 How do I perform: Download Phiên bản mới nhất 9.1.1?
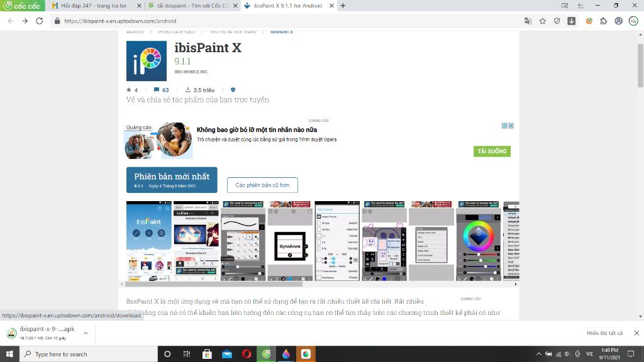pyautogui.click(x=172, y=180)
